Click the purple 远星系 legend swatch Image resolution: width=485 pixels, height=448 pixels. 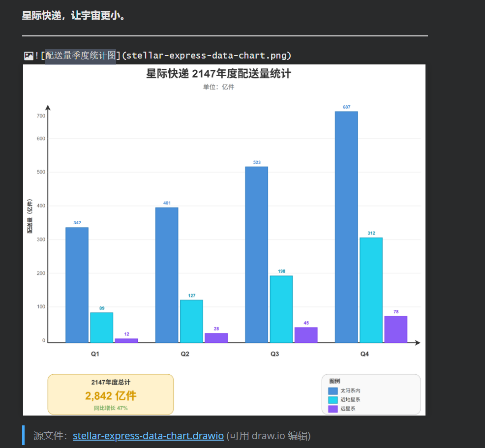point(333,409)
